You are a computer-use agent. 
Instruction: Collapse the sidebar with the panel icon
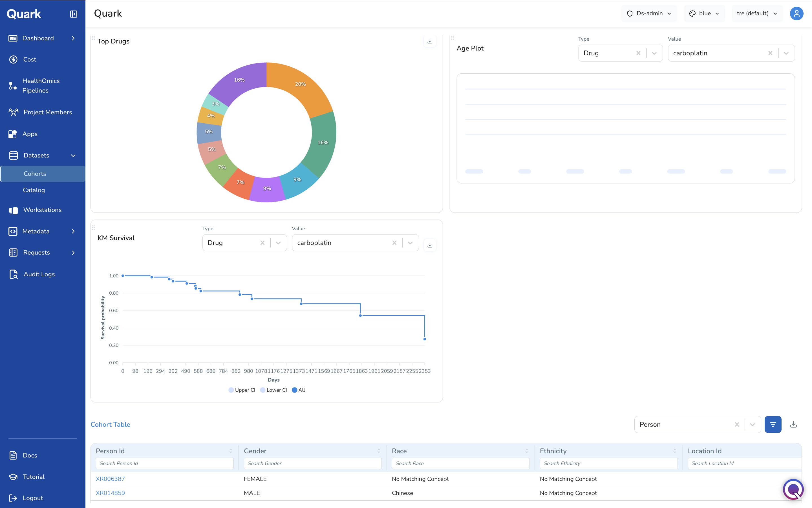click(x=74, y=14)
